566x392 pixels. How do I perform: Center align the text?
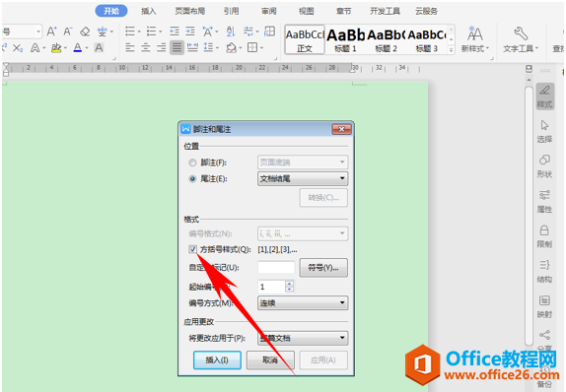pos(146,47)
